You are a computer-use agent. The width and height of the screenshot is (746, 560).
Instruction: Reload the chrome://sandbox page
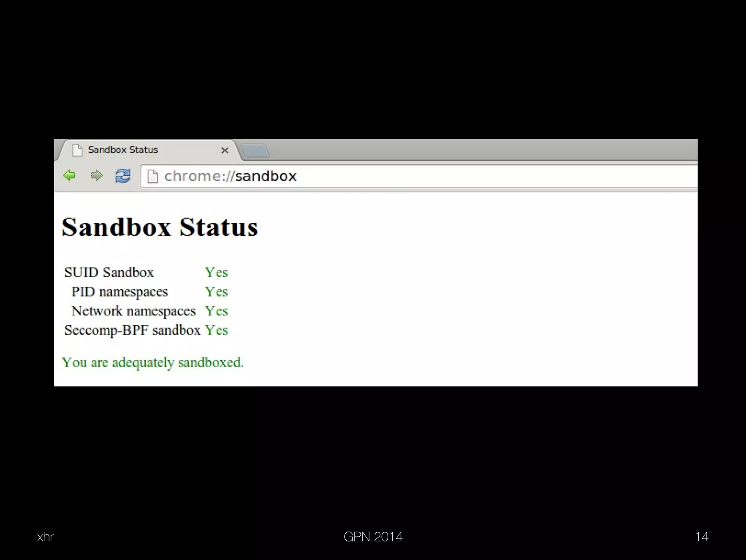(x=123, y=176)
